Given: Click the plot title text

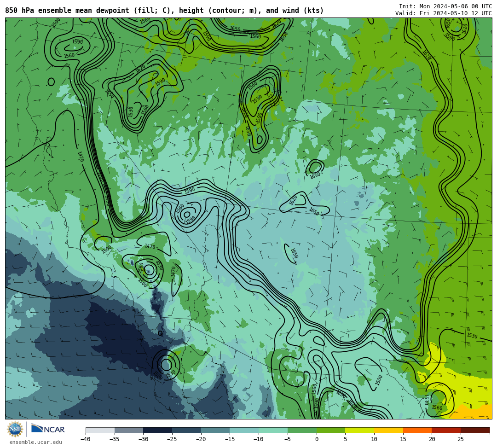Looking at the screenshot, I should (164, 11).
